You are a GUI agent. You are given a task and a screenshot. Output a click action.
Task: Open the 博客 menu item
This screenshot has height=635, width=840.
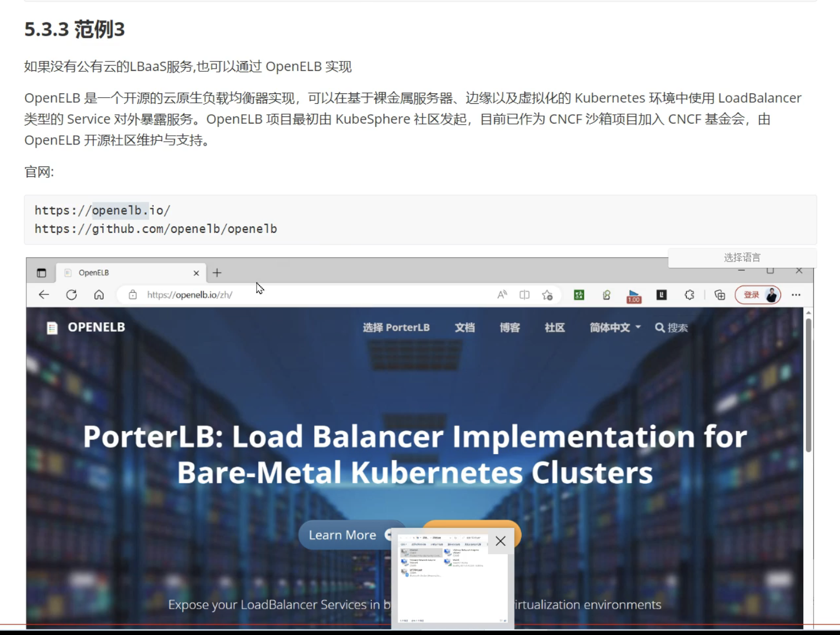tap(509, 327)
